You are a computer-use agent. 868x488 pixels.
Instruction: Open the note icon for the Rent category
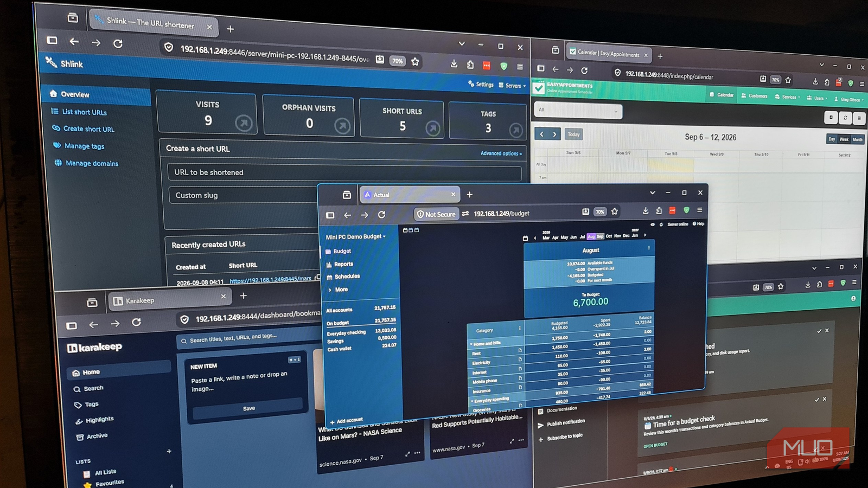click(520, 350)
